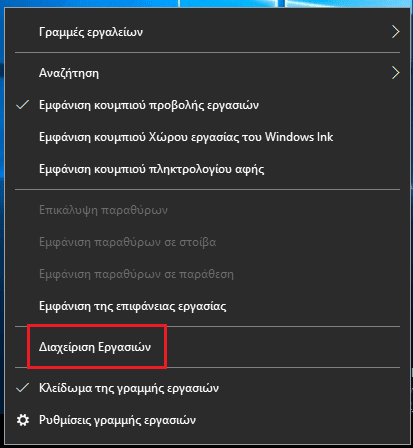Click the gear icon beside Ρυθμίσεις γραμμής εργασιών

coord(23,420)
